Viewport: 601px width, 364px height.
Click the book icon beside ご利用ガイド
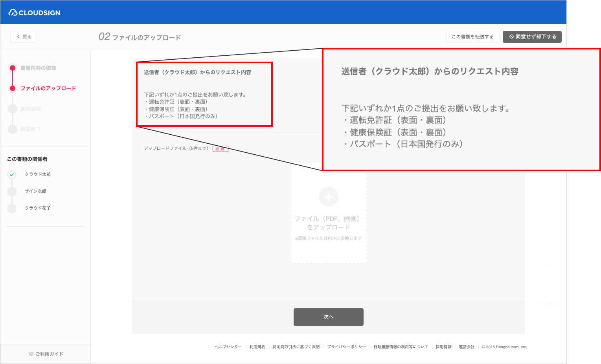(x=31, y=354)
